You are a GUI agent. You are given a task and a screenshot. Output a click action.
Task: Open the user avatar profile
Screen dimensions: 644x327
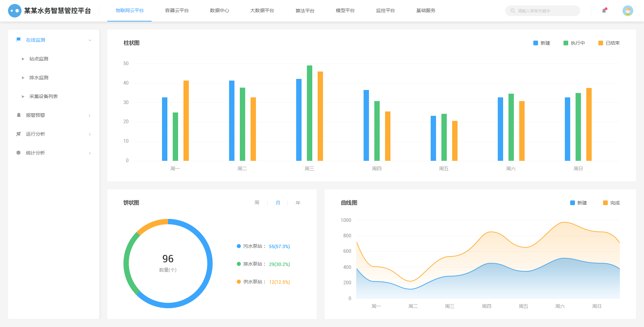pos(628,11)
